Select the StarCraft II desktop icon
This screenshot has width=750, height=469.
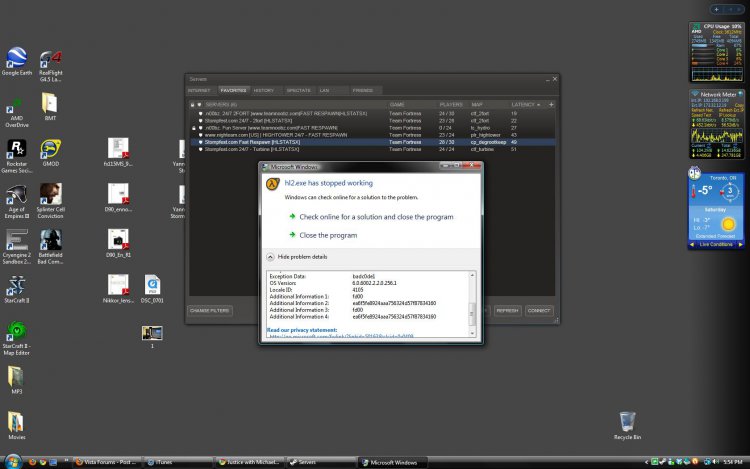(x=17, y=289)
